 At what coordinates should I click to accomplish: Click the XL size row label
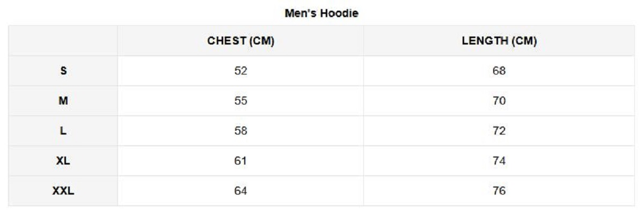[x=63, y=161]
